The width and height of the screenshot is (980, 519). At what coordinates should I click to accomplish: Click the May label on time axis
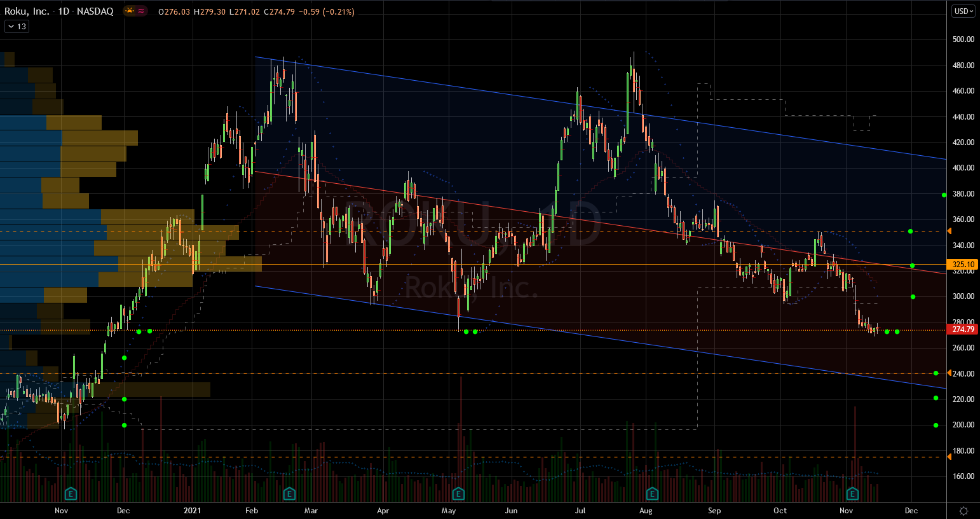pos(449,511)
